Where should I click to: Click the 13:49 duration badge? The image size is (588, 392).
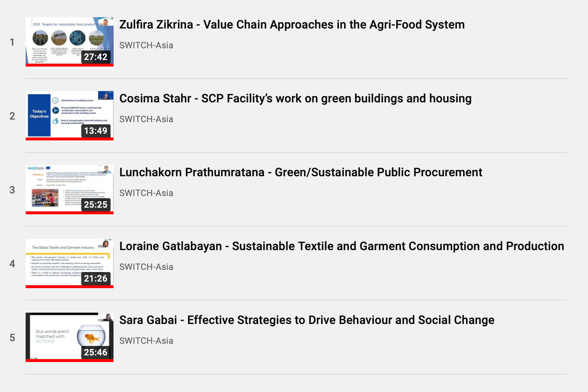(x=96, y=131)
